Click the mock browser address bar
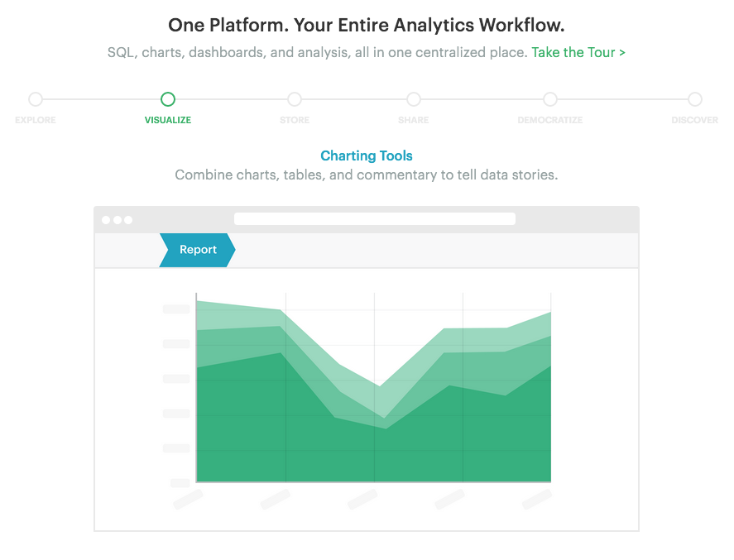 (x=375, y=219)
